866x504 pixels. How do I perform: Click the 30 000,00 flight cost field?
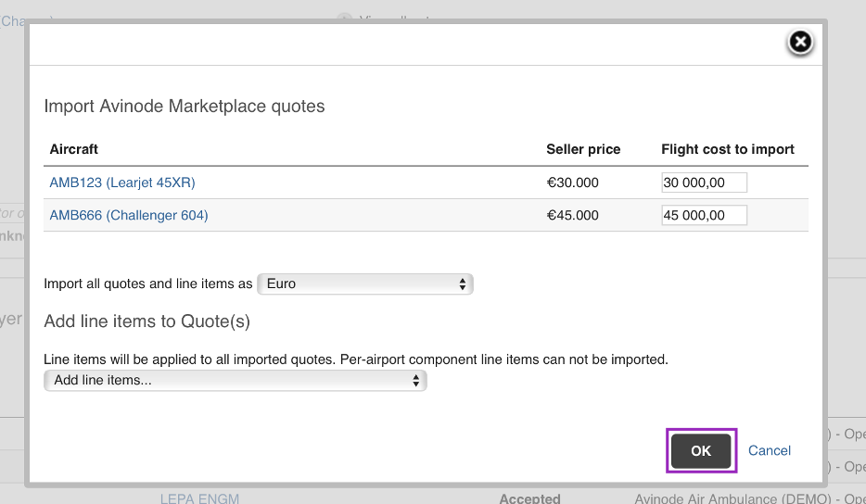click(704, 183)
